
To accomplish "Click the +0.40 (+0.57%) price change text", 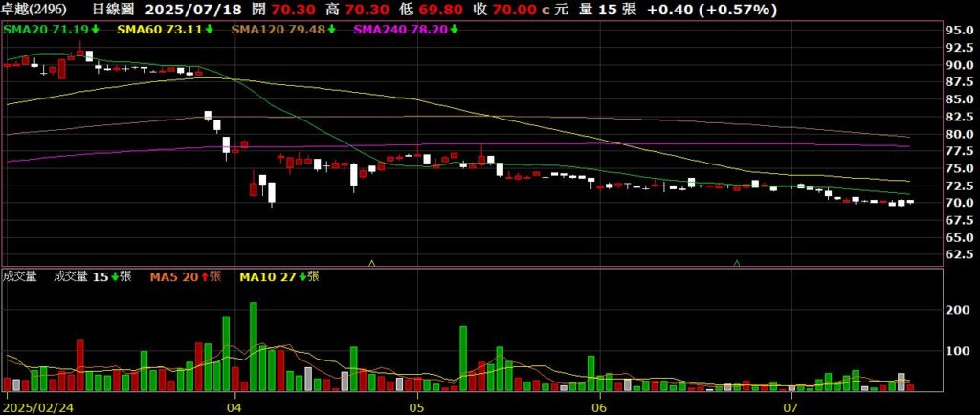I will click(x=725, y=10).
